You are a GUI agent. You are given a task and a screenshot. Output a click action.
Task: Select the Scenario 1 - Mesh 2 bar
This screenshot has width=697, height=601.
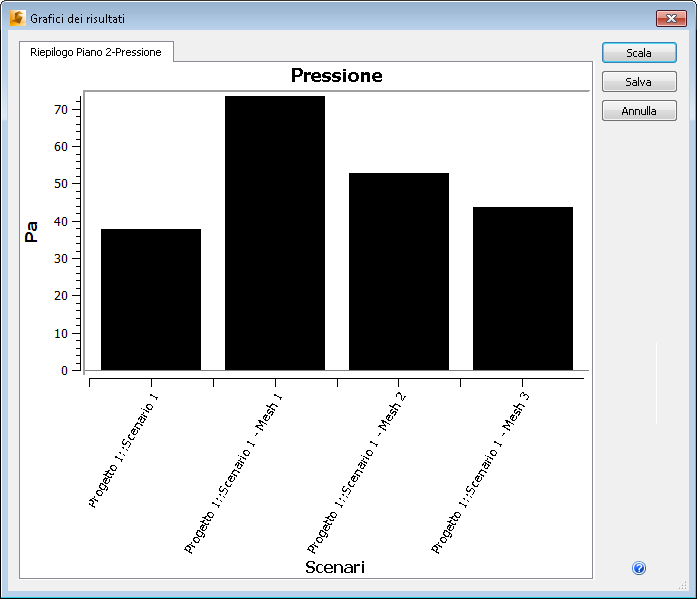coord(399,272)
